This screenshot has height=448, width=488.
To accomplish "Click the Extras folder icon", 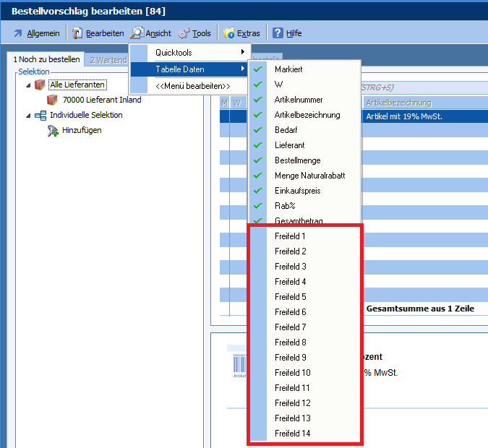I will pyautogui.click(x=228, y=33).
